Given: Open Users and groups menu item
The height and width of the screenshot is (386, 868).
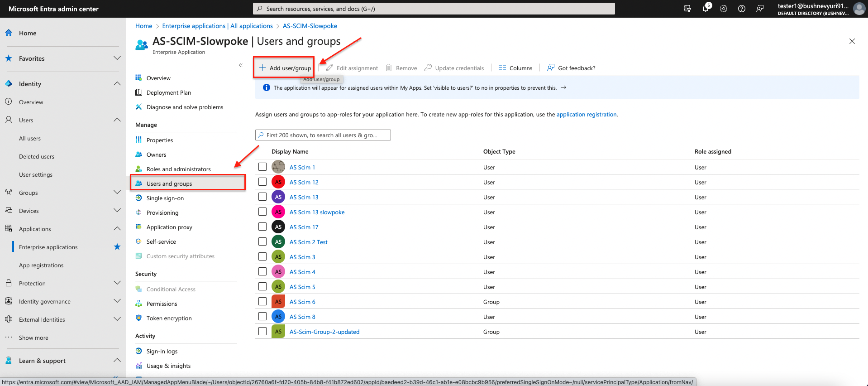Looking at the screenshot, I should (188, 183).
